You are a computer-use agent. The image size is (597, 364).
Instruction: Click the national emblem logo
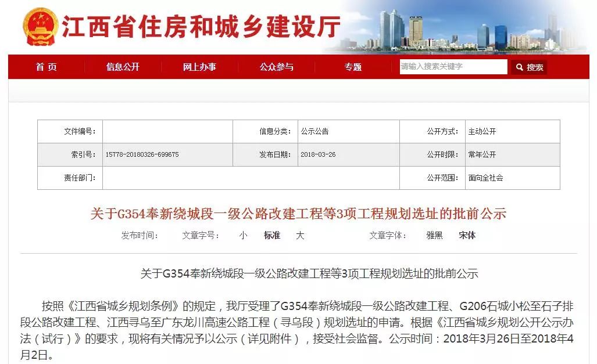click(40, 27)
